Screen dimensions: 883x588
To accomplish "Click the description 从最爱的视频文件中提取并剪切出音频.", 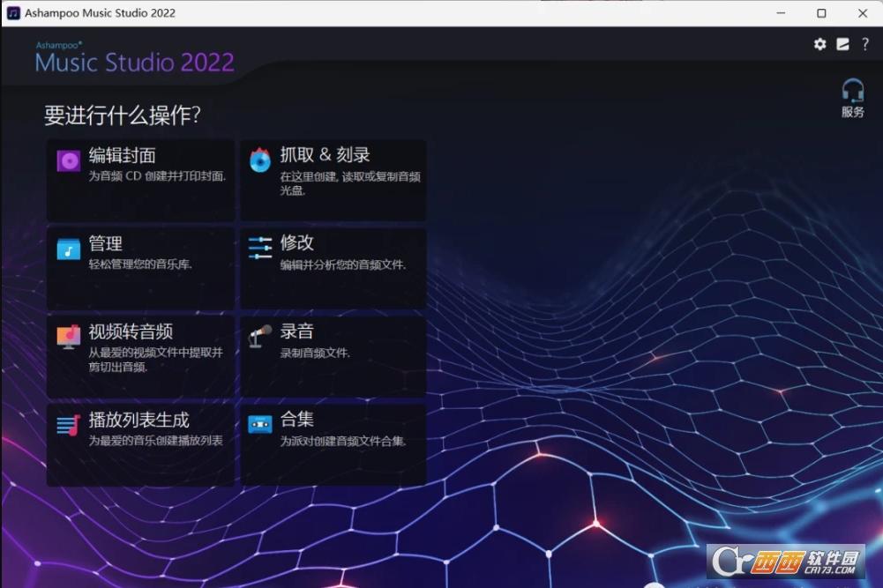I will click(x=155, y=360).
